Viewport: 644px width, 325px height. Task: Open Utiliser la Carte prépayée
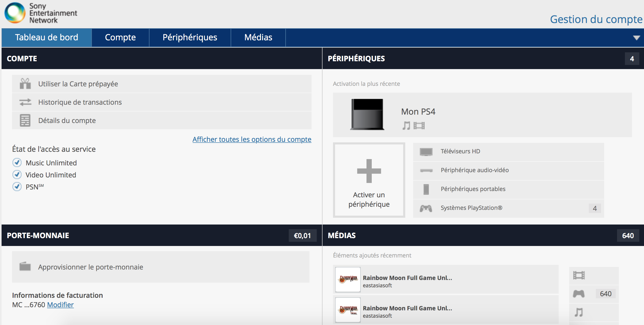(x=162, y=84)
